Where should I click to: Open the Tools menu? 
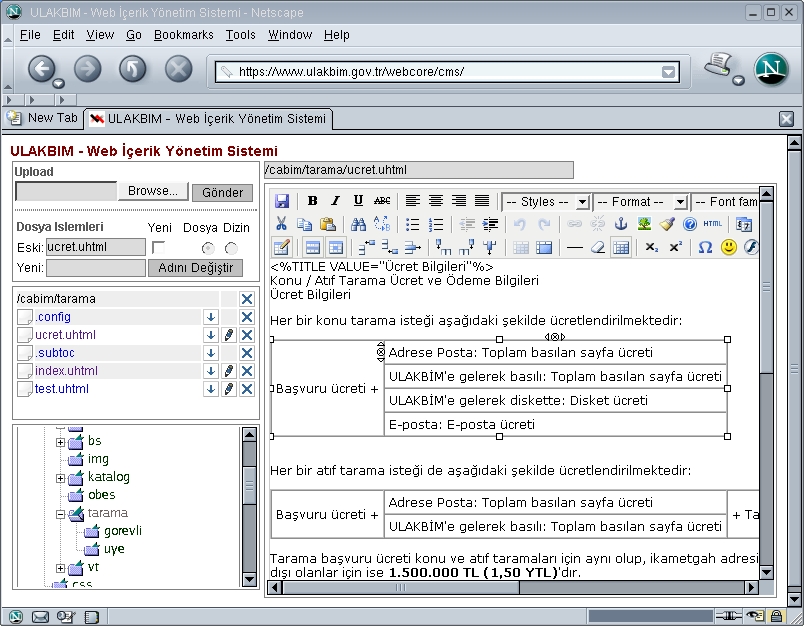[x=240, y=35]
